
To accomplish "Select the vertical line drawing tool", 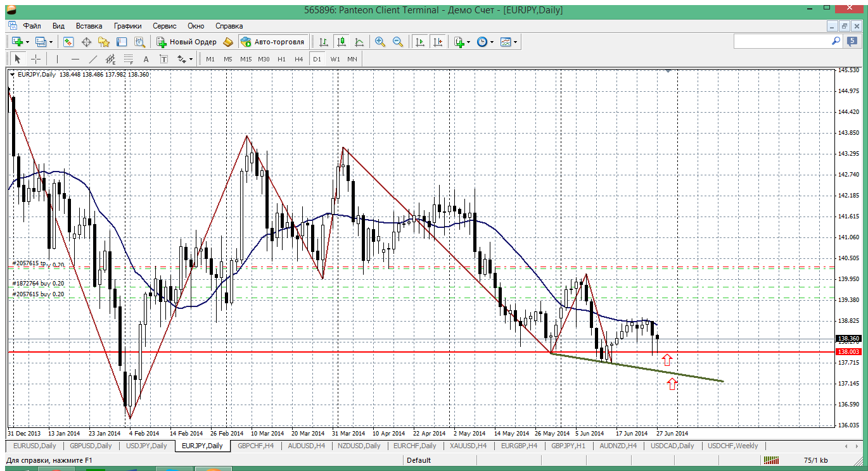I will point(57,59).
